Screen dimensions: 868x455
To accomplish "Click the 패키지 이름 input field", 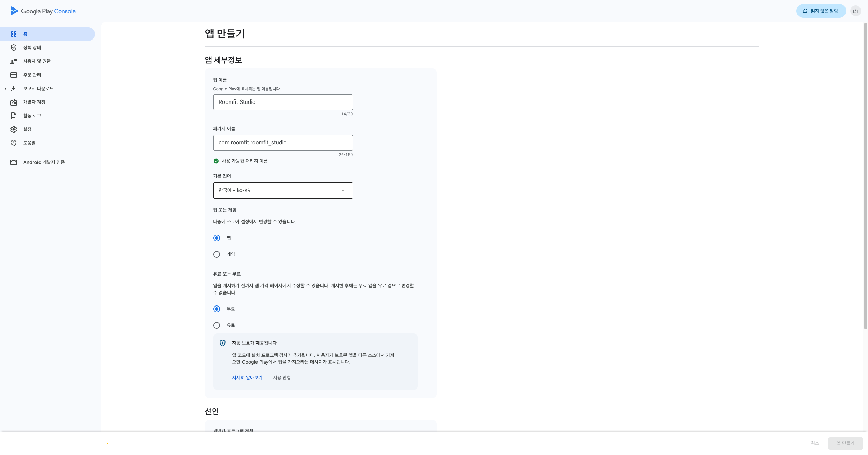I will click(283, 143).
